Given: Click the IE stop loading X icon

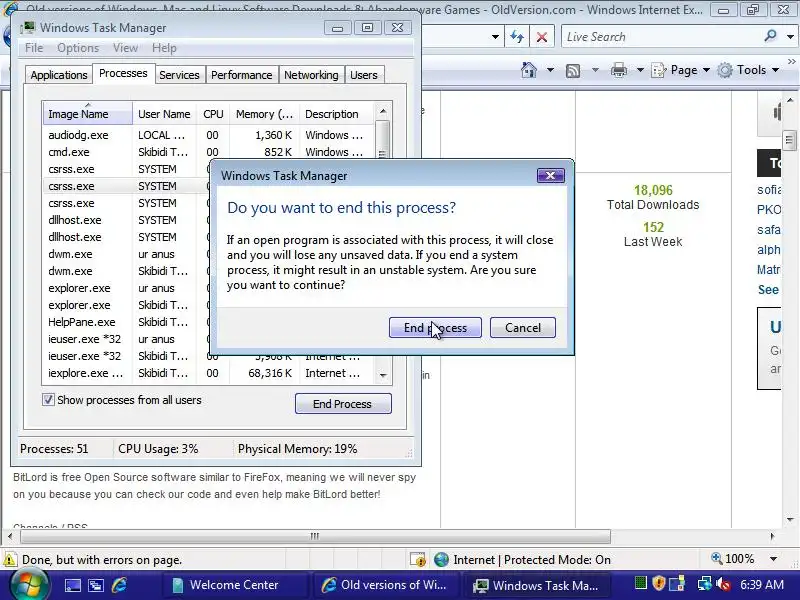Looking at the screenshot, I should coord(542,37).
